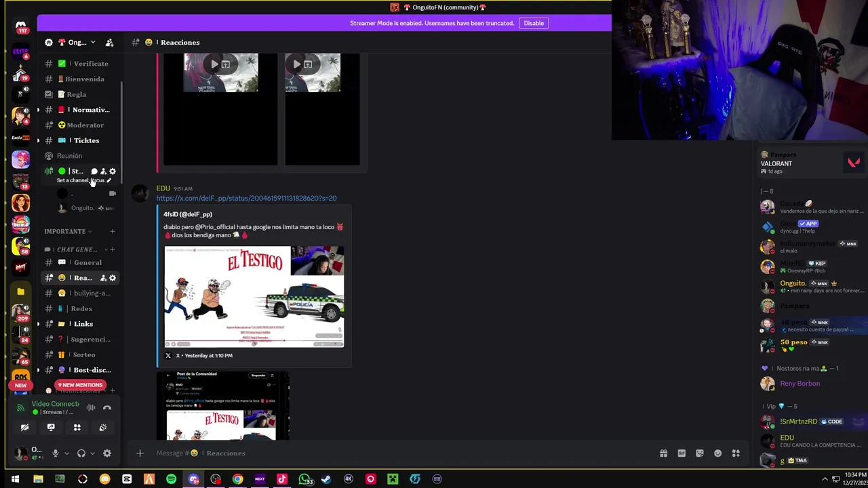868x488 pixels.
Task: Open Windows Start menu
Action: [x=15, y=479]
